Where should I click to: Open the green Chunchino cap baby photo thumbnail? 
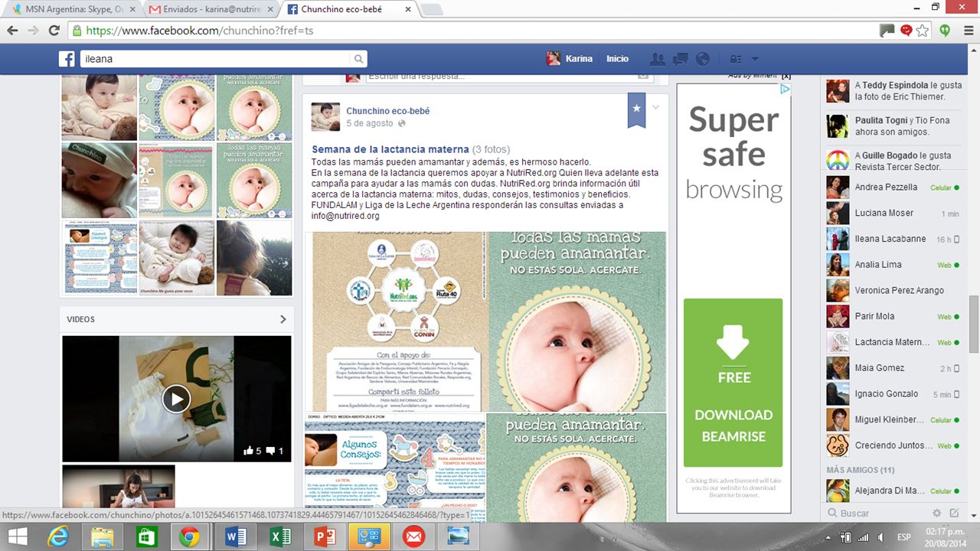point(100,180)
